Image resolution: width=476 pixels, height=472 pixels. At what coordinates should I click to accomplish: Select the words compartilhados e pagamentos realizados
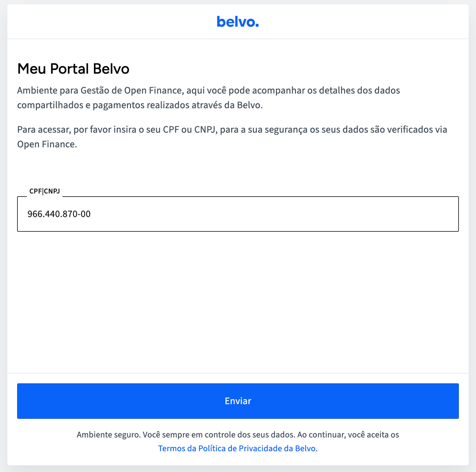(x=103, y=105)
